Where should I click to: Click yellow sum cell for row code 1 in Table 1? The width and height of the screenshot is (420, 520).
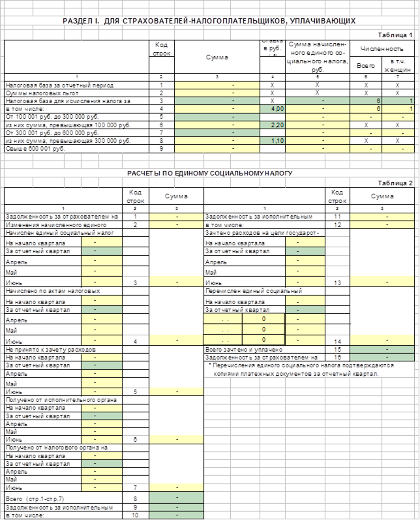(x=217, y=85)
